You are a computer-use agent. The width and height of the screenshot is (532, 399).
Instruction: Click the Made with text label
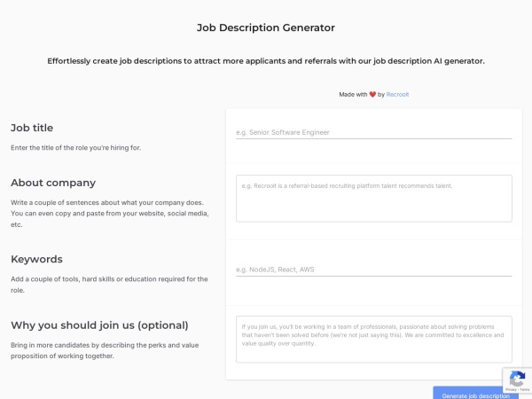[x=353, y=94]
